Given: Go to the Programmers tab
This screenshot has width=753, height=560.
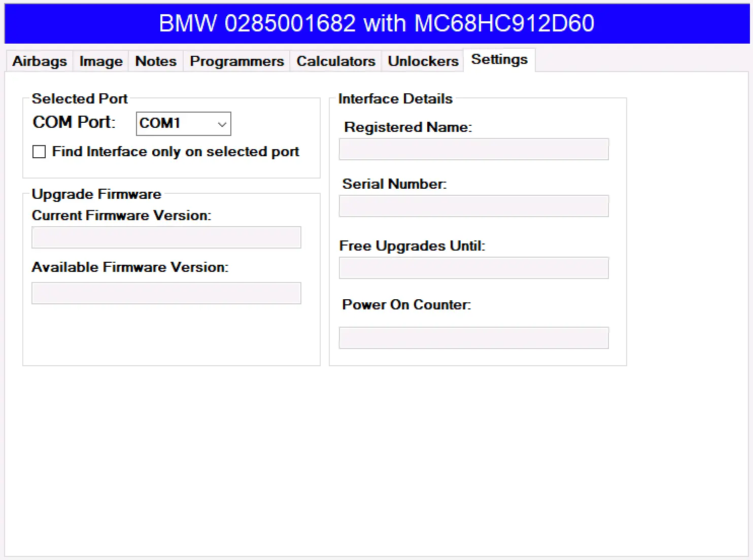Looking at the screenshot, I should tap(236, 61).
